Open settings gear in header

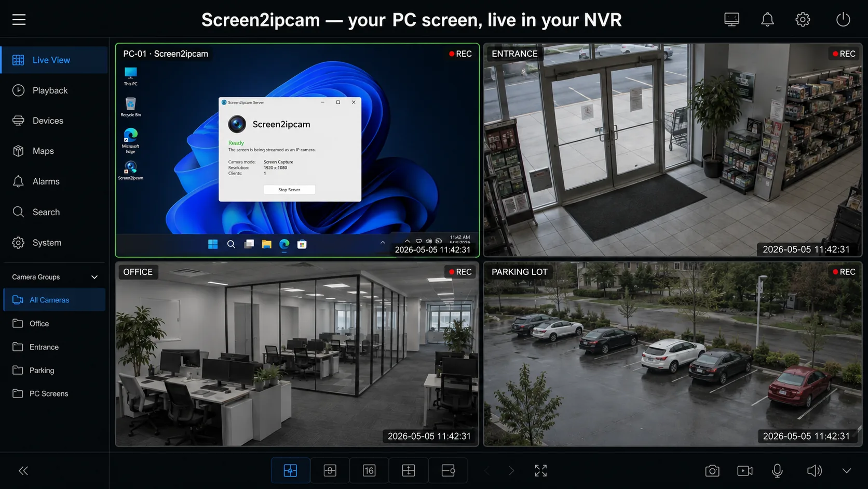point(803,20)
